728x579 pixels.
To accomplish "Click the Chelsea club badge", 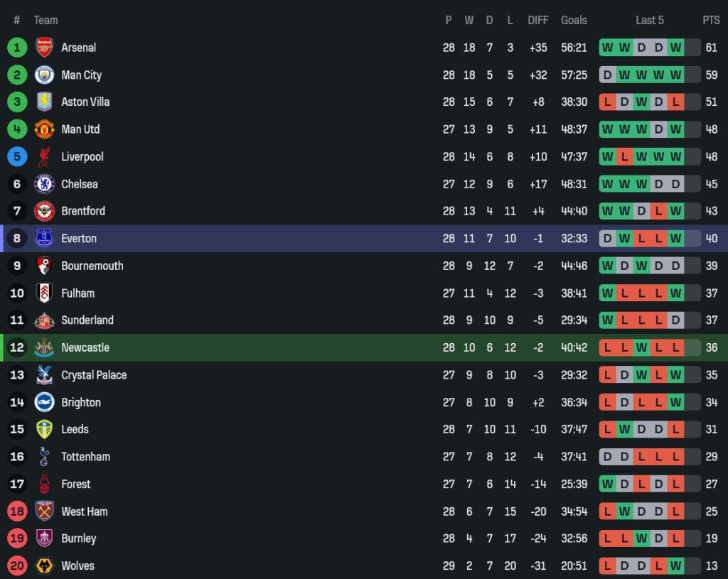I will (x=44, y=184).
